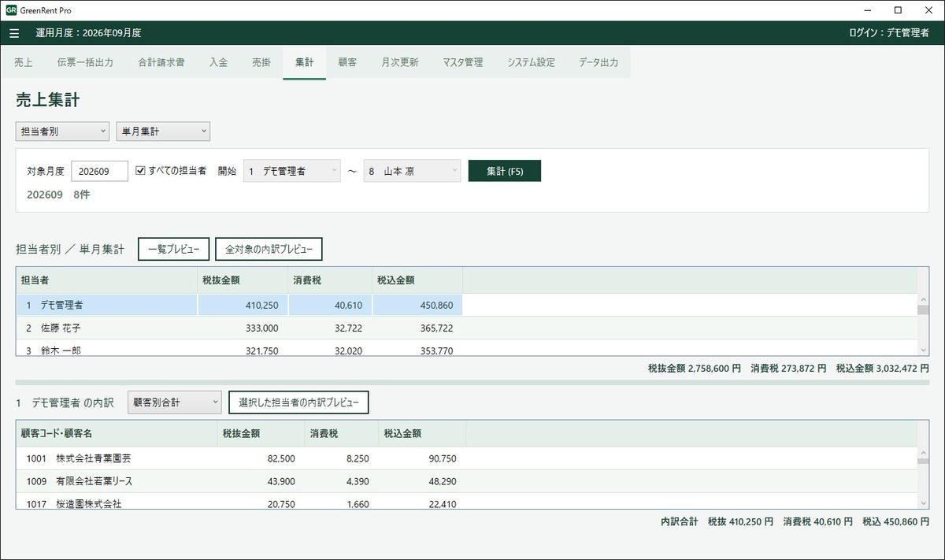Run the 集計 (F5) button
This screenshot has width=945, height=560.
tap(505, 171)
